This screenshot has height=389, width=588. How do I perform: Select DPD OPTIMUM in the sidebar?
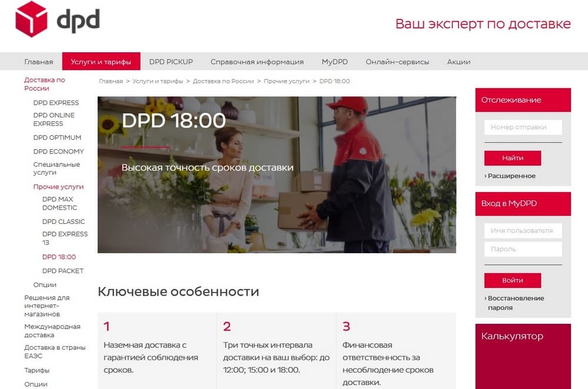coord(58,138)
